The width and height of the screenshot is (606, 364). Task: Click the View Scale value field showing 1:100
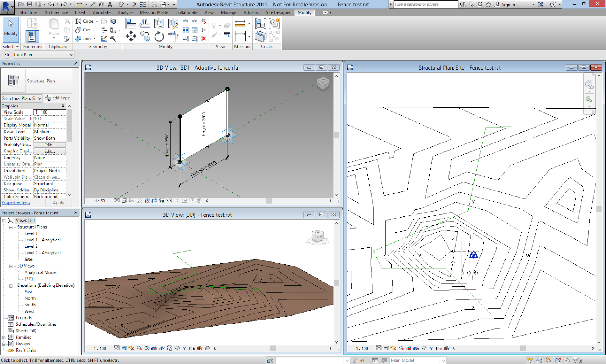tap(50, 112)
